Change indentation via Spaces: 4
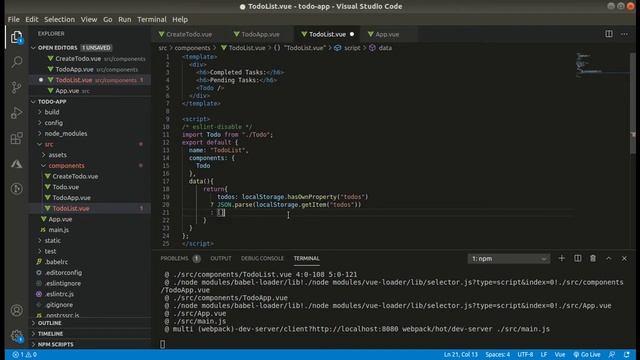The width and height of the screenshot is (640, 360). [x=498, y=355]
